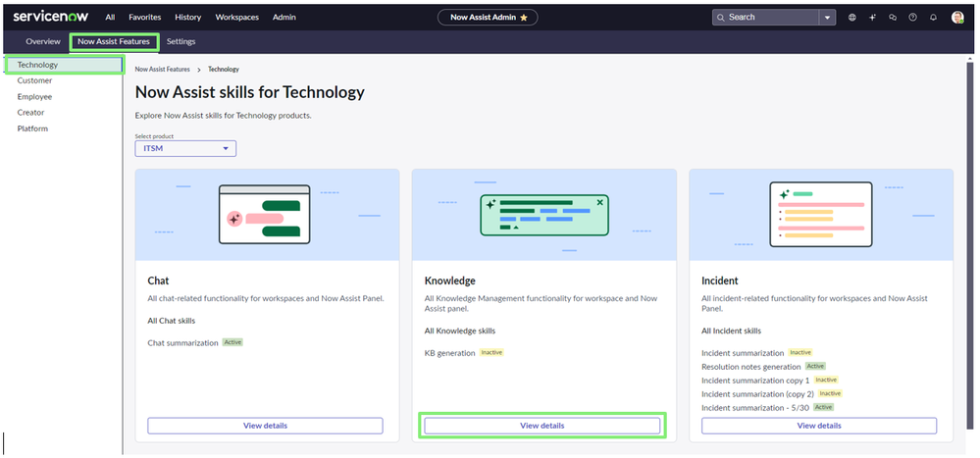Click the ServiceNow logo
The width and height of the screenshot is (980, 458).
pos(51,17)
